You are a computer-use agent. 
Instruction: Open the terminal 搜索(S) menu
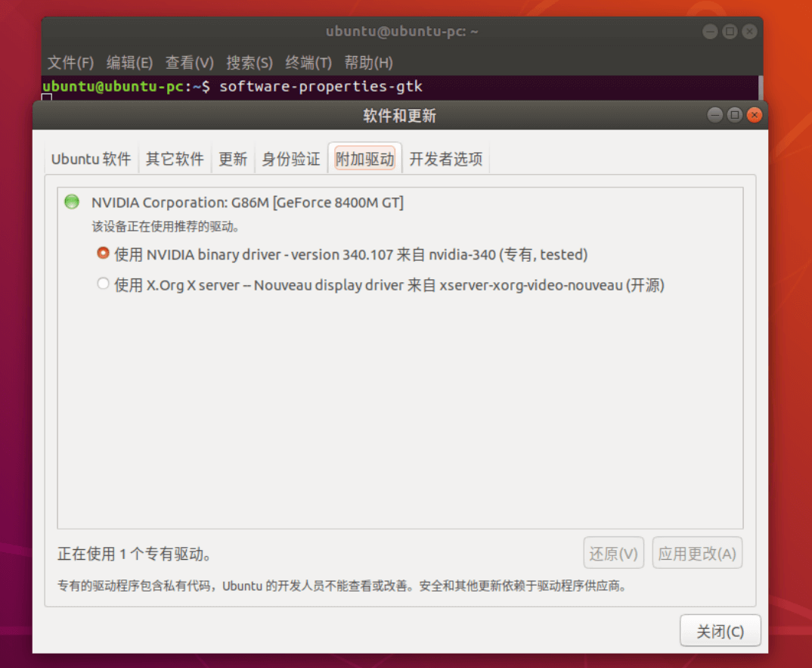(x=249, y=63)
